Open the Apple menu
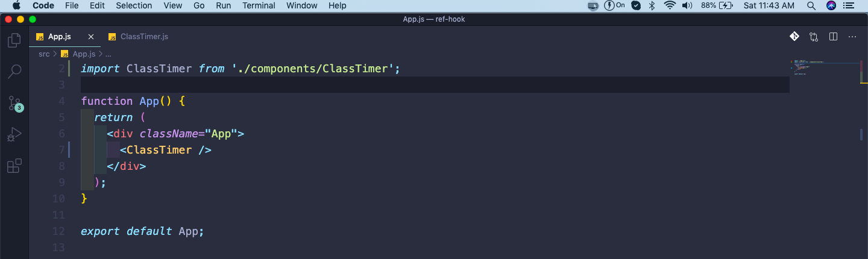This screenshot has width=868, height=259. pos(16,5)
